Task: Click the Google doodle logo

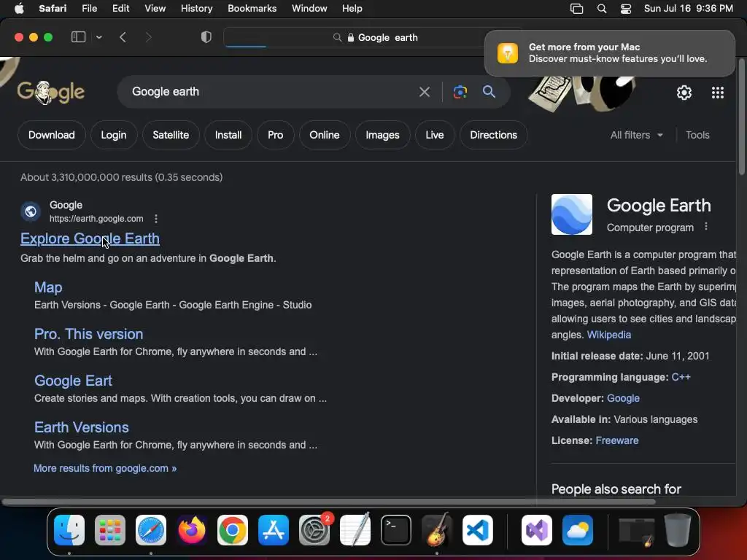Action: click(x=51, y=92)
